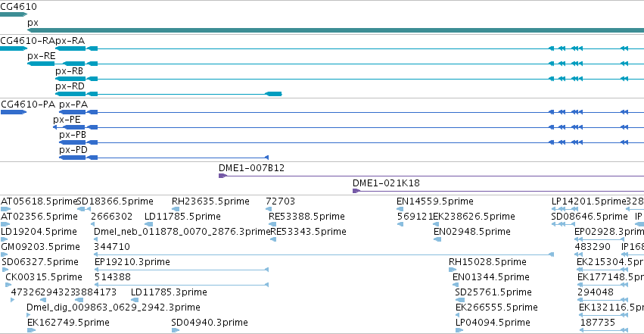Click the arrow glyph below RH23635.5prime
This screenshot has width=644, height=334.
tap(176, 209)
